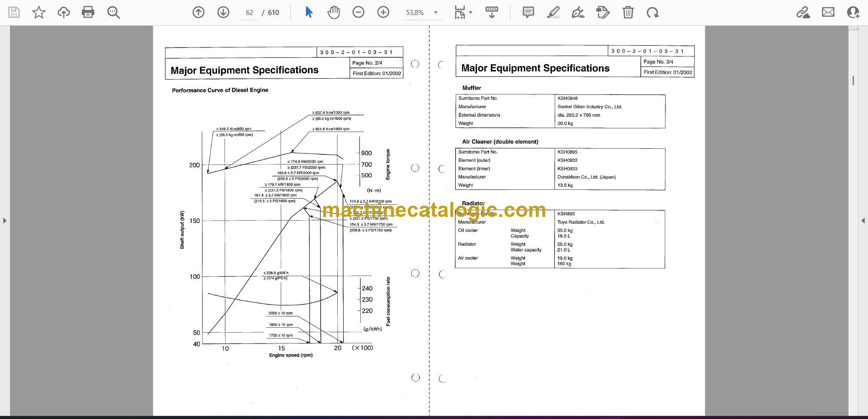Click the 'Page No. 3/4' cell
Screen dimensions: 868x419
tap(667, 61)
